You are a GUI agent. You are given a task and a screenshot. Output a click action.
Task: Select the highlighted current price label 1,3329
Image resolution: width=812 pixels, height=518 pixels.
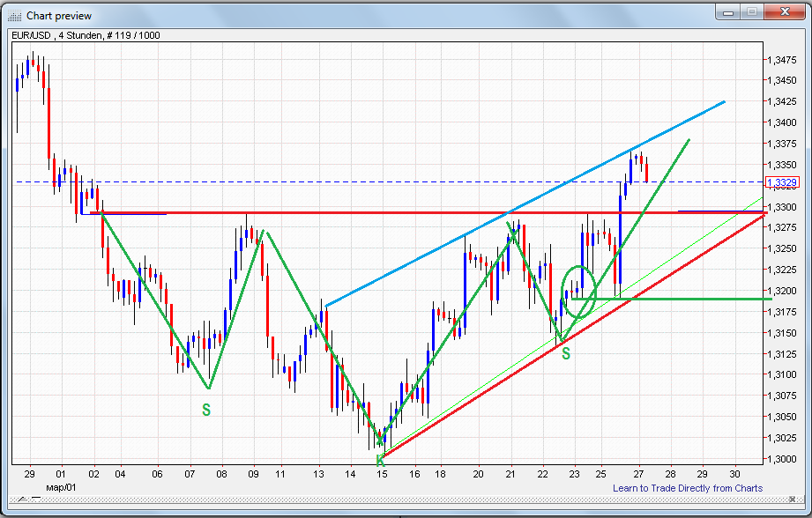coord(782,182)
